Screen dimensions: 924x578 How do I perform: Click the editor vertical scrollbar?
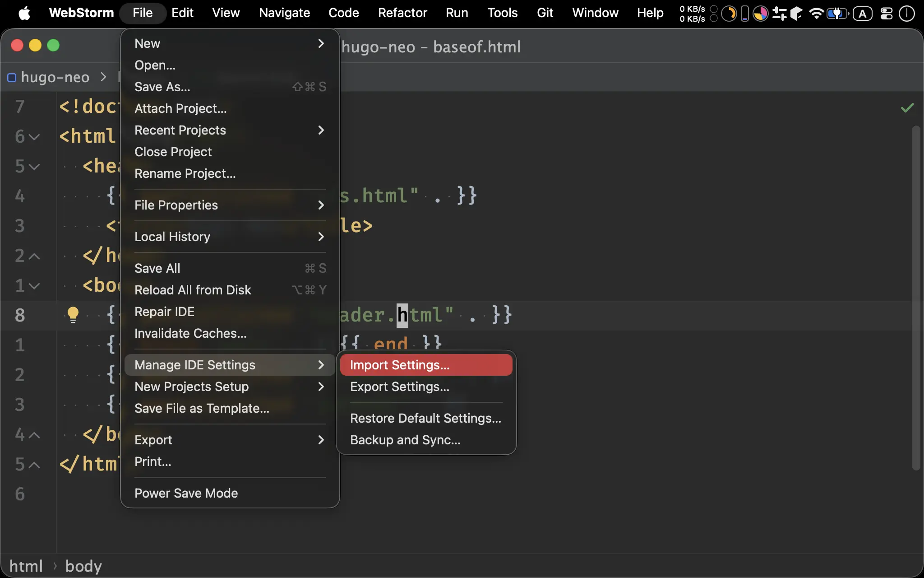click(916, 298)
